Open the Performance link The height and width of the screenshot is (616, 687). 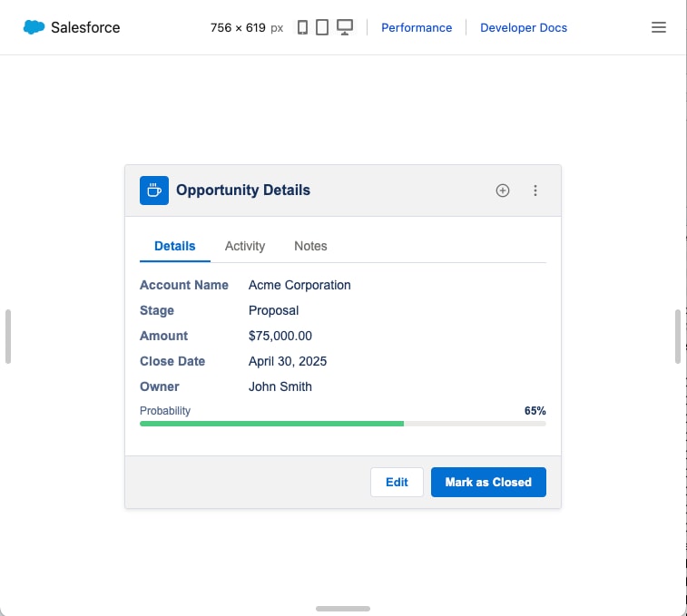click(417, 27)
